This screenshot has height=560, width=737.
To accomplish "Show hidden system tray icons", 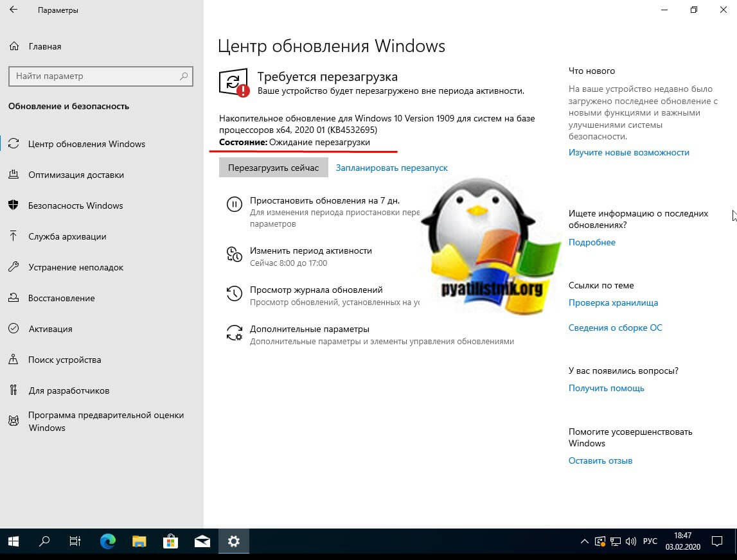I will click(x=584, y=541).
